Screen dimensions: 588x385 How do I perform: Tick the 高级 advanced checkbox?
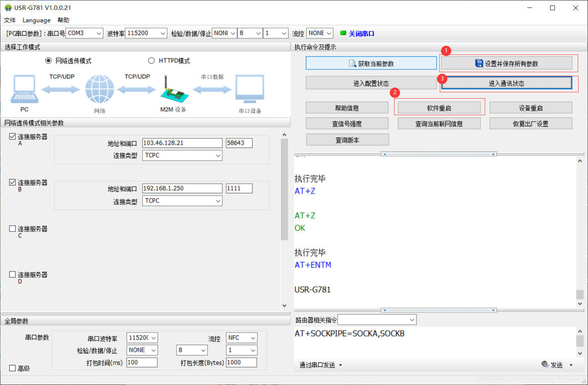[13, 368]
